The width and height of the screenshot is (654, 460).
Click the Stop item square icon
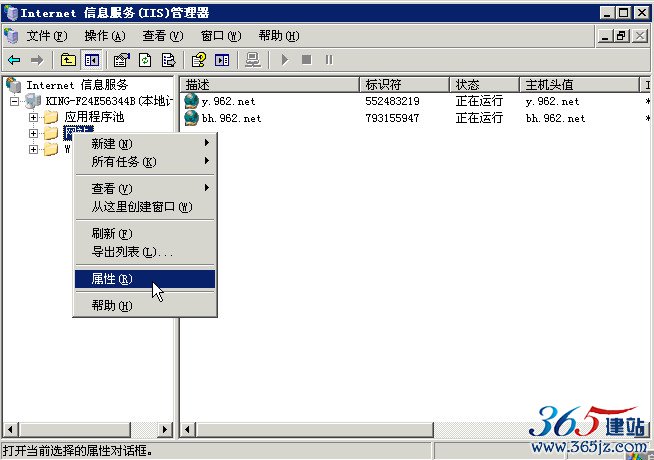click(x=307, y=60)
